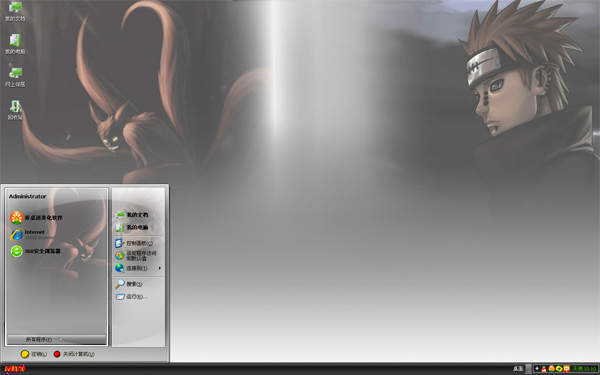Image resolution: width=600 pixels, height=375 pixels.
Task: Select the My Computer desktop icon
Action: pos(15,44)
